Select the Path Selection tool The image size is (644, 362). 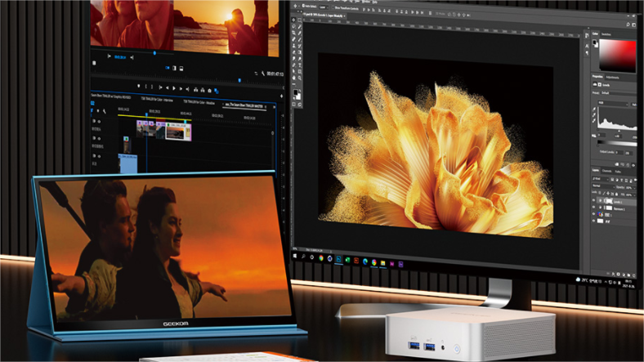point(293,71)
